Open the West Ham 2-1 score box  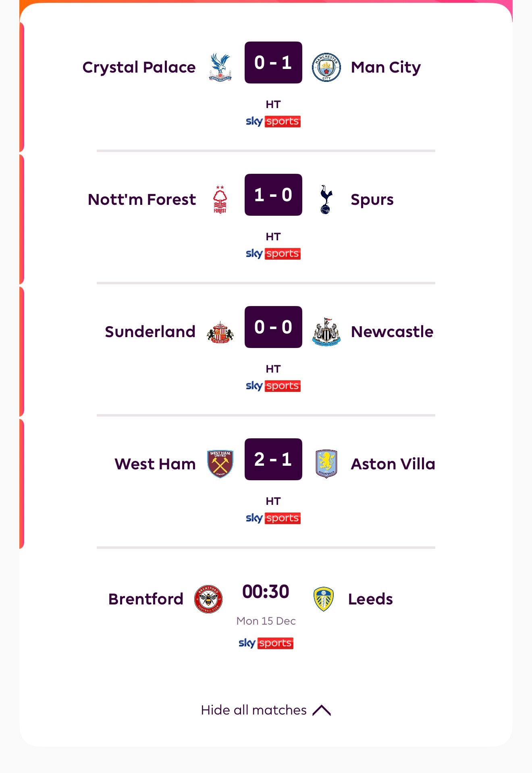point(273,459)
